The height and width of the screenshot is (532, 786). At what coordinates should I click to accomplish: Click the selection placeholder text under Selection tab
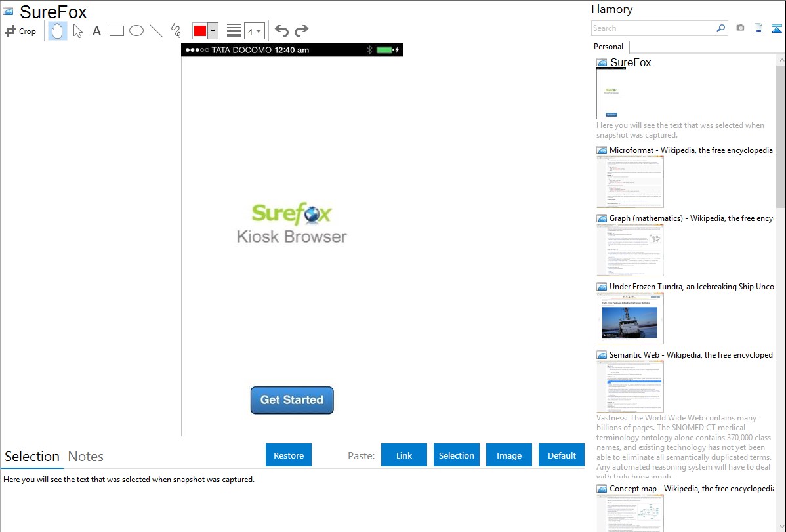(x=129, y=480)
